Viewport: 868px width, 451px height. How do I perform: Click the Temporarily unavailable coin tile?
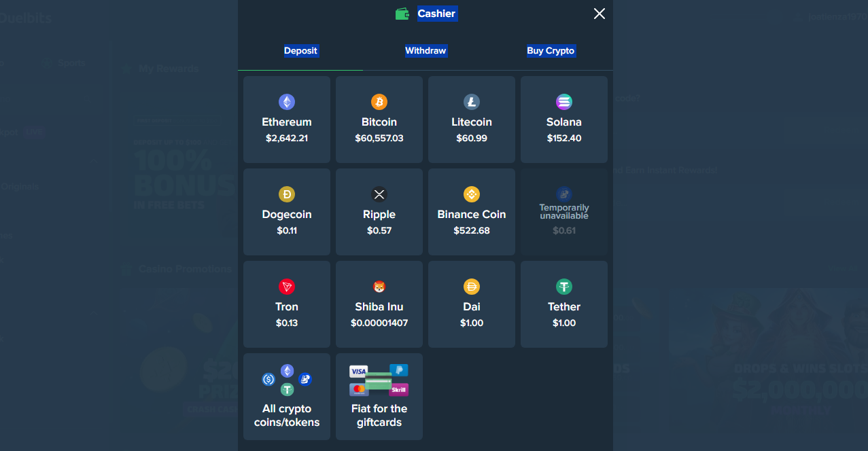coord(564,212)
